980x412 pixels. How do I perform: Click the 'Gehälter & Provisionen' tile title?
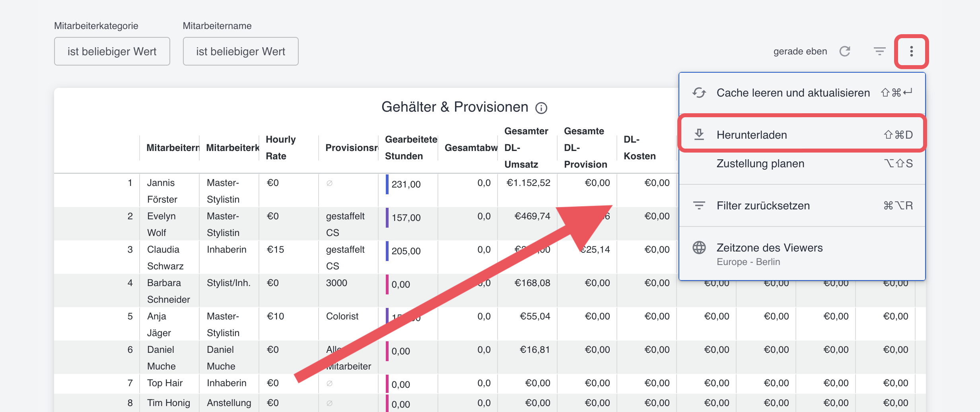pyautogui.click(x=455, y=107)
